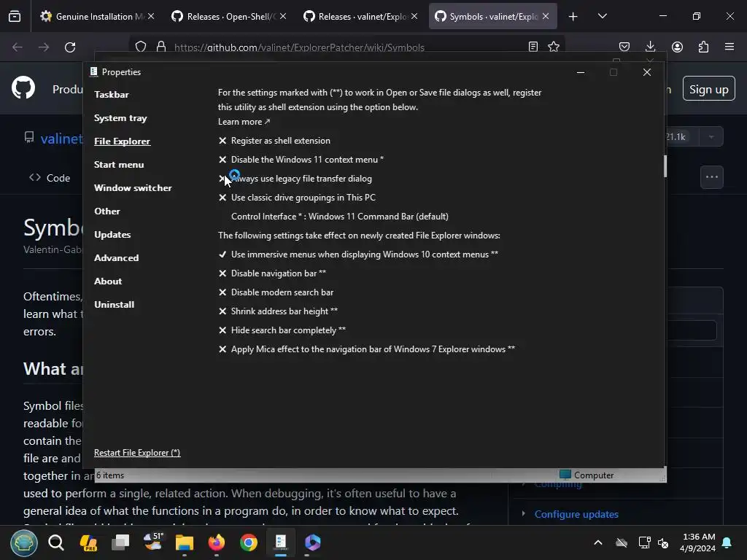Open the browser downloads panel

click(650, 47)
